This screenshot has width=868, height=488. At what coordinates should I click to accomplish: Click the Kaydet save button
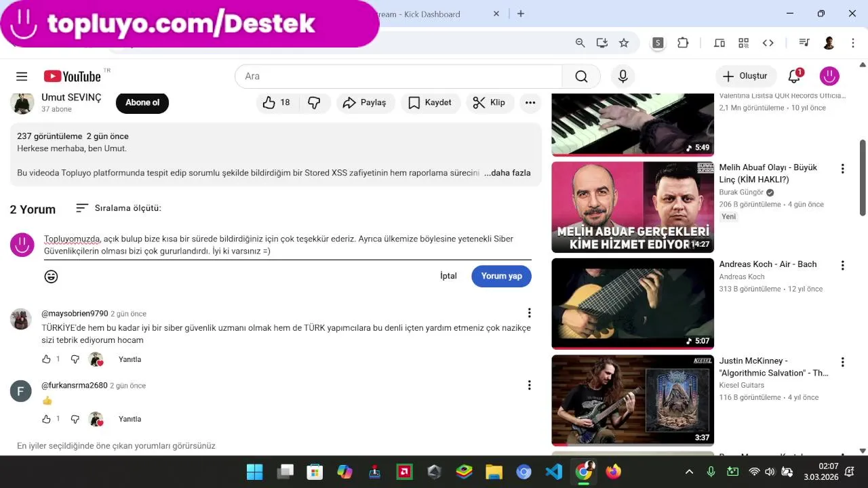coord(431,102)
